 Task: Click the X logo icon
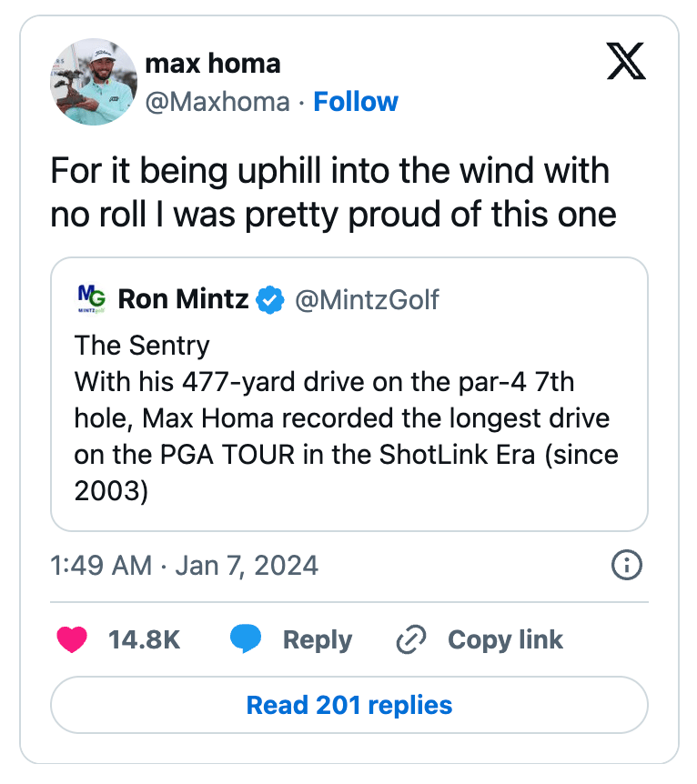point(626,63)
